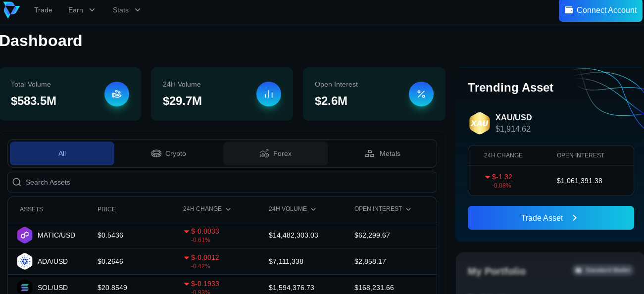The width and height of the screenshot is (644, 294).
Task: Click the wallet icon in Connect Account
Action: [569, 10]
